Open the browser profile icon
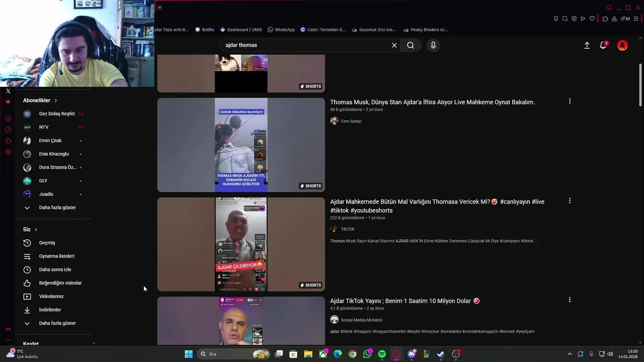The width and height of the screenshot is (644, 362). (x=614, y=19)
